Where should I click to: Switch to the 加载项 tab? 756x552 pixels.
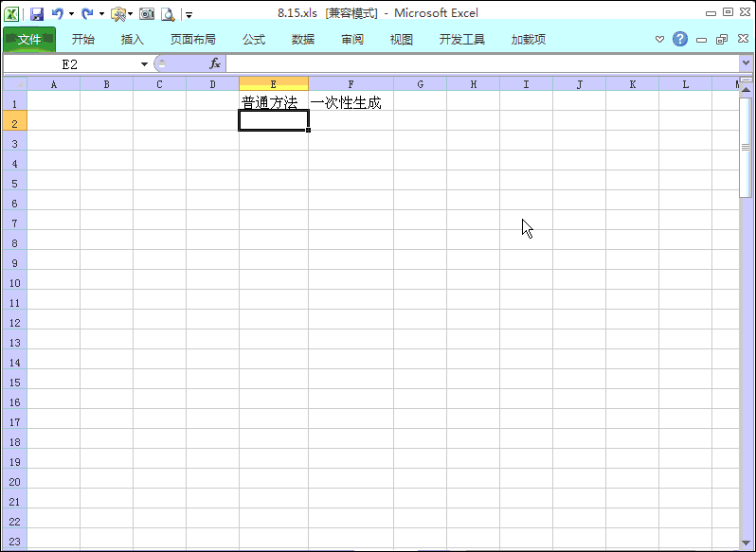pyautogui.click(x=529, y=40)
